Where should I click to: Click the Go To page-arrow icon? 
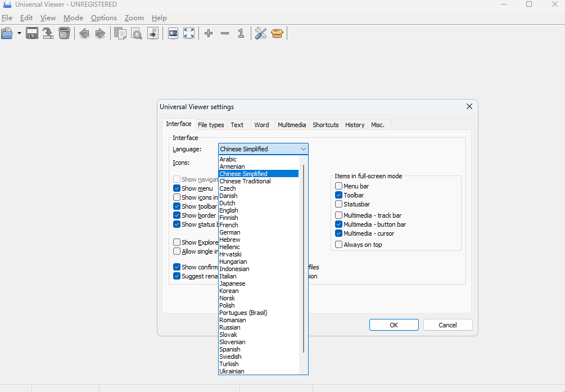(x=153, y=34)
